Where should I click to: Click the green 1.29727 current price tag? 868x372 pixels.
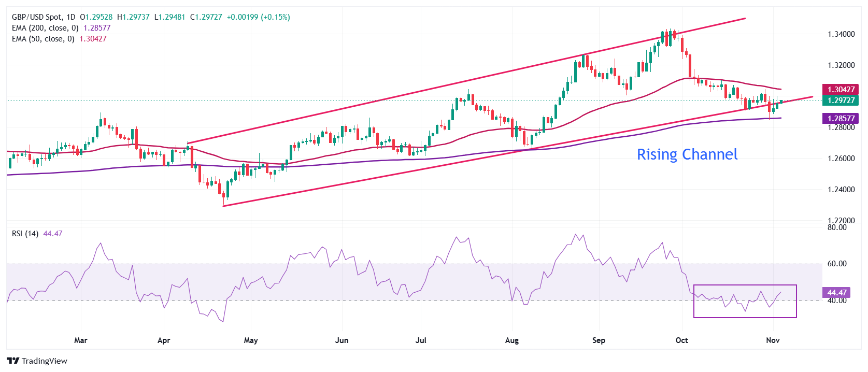click(841, 101)
